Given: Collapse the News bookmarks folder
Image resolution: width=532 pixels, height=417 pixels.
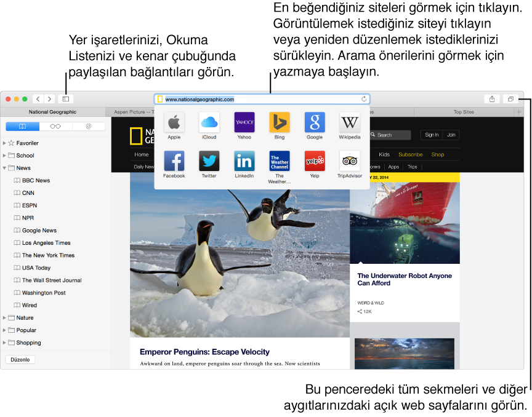Looking at the screenshot, I should click(x=5, y=168).
